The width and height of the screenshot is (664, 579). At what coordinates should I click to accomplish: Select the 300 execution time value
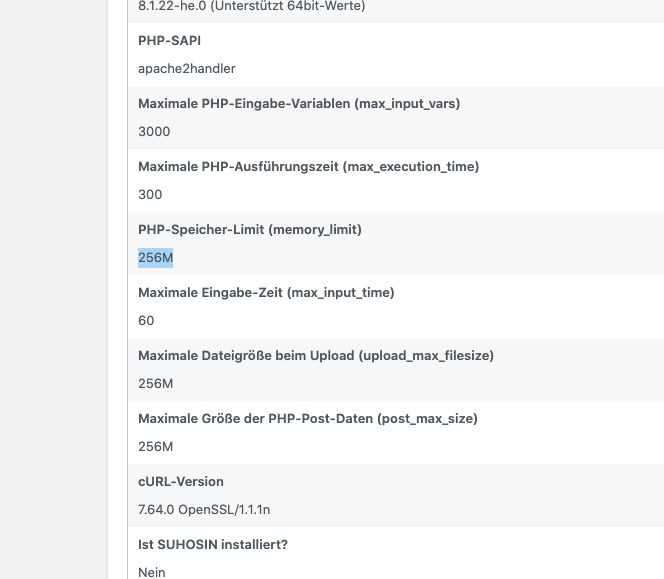pyautogui.click(x=150, y=194)
